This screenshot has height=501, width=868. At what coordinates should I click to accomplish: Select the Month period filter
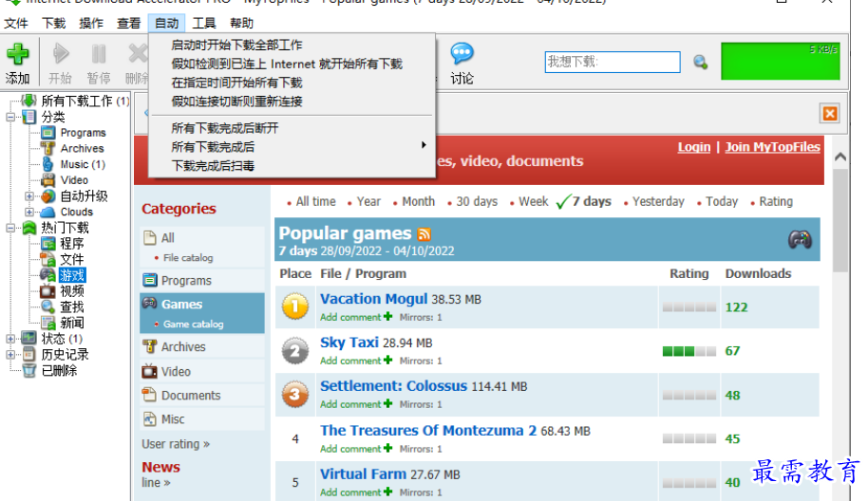pyautogui.click(x=419, y=202)
